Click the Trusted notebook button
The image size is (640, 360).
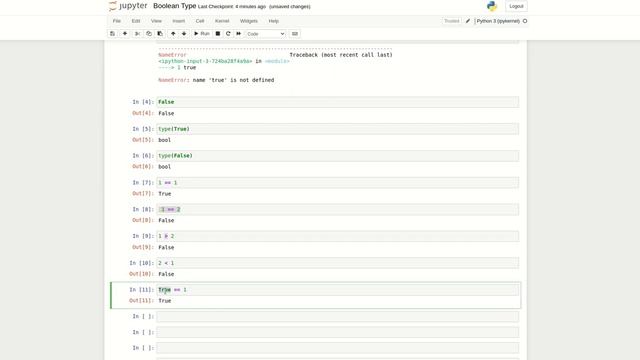tap(452, 21)
